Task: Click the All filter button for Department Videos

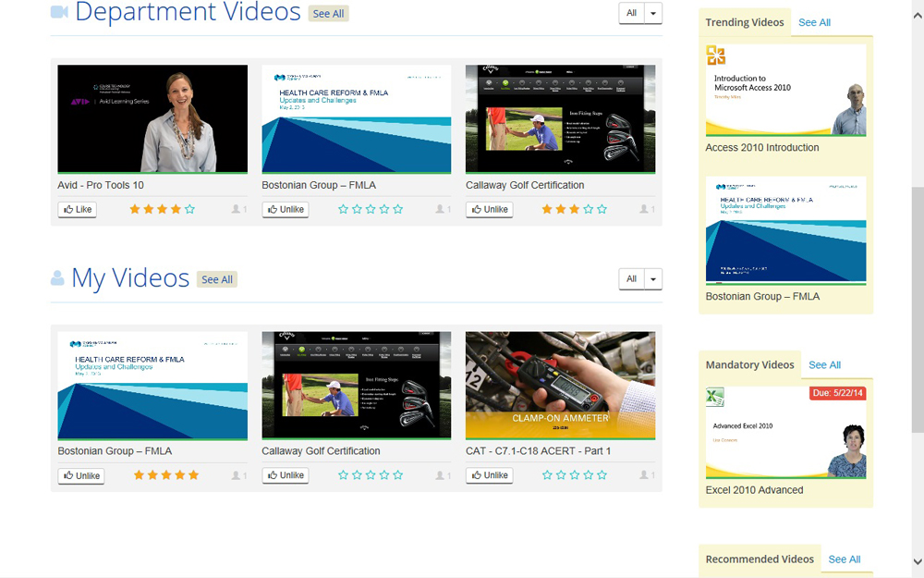Action: tap(632, 13)
